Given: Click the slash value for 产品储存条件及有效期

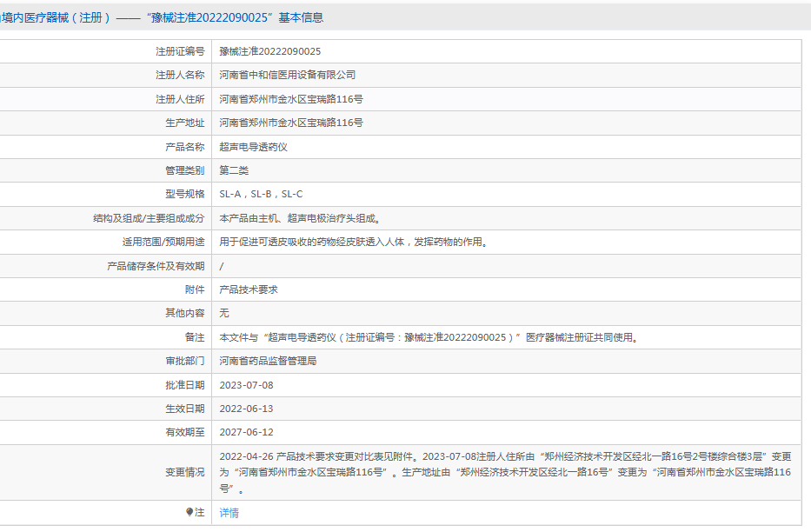Looking at the screenshot, I should (x=222, y=266).
